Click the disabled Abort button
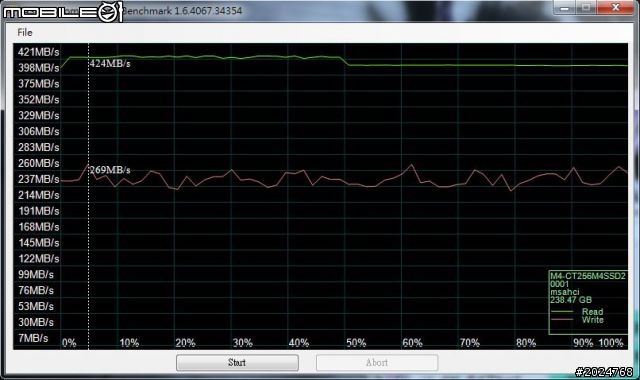Image resolution: width=640 pixels, height=380 pixels. (377, 362)
